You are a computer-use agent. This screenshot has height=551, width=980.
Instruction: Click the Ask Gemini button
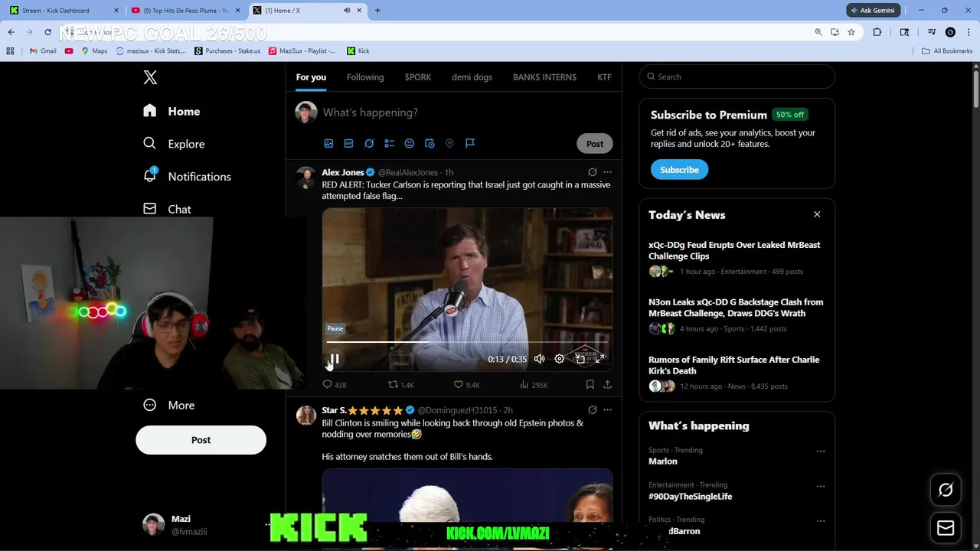pos(873,11)
